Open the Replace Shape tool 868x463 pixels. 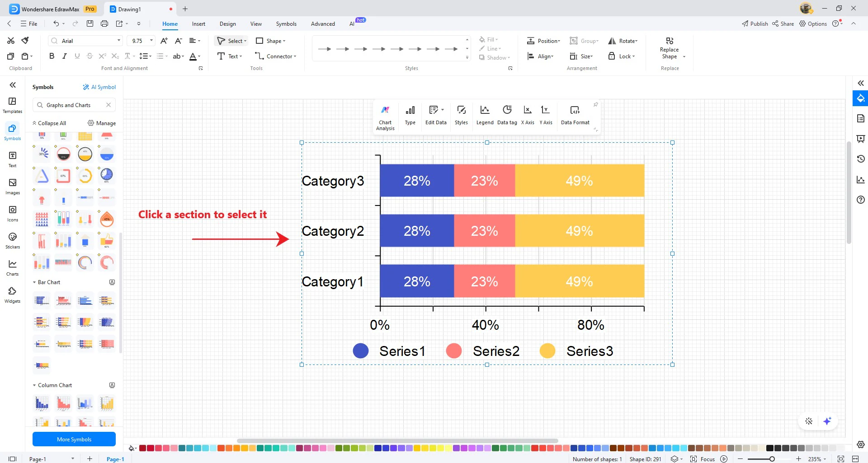(x=669, y=48)
